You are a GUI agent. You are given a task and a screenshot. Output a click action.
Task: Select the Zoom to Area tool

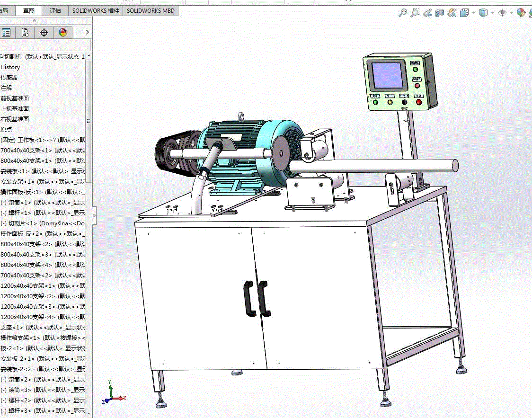point(415,13)
